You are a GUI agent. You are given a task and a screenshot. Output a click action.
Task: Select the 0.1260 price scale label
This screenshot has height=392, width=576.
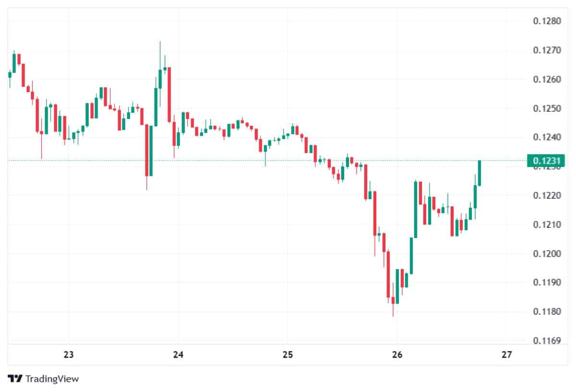pos(546,79)
